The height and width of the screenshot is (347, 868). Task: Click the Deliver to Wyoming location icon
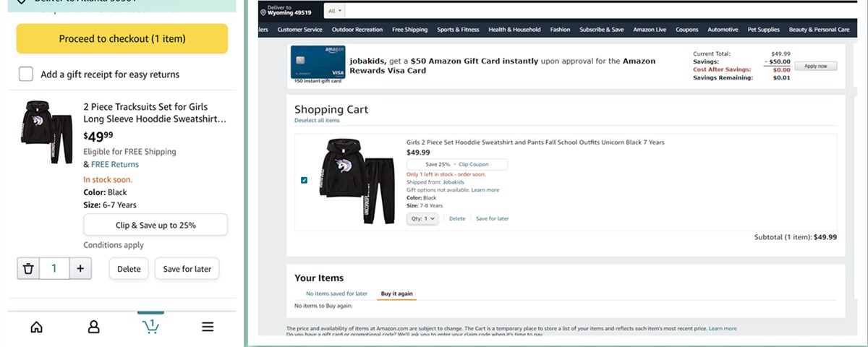point(264,12)
